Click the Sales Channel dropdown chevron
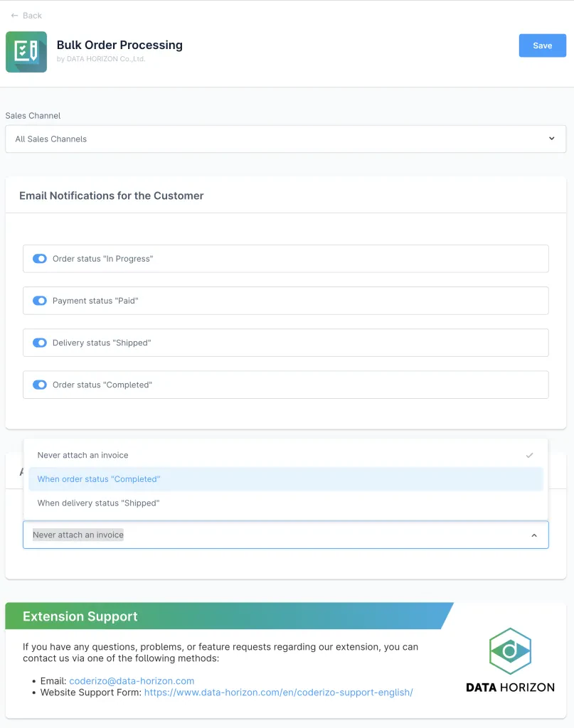574x728 pixels. [551, 139]
